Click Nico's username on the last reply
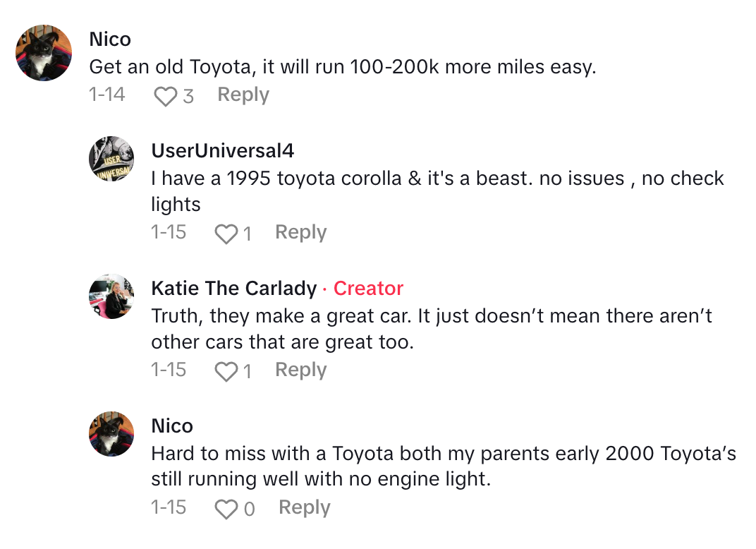 coord(172,426)
